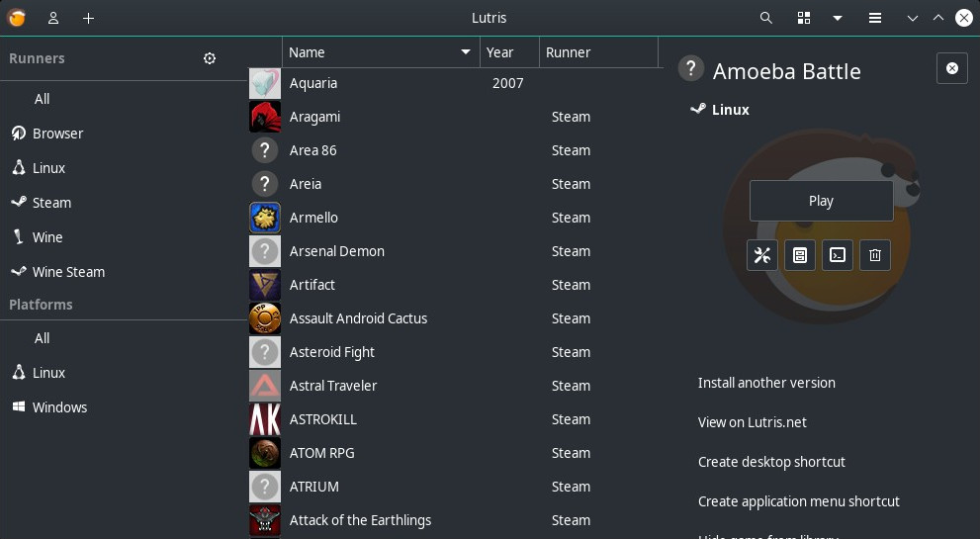980x539 pixels.
Task: Expand the view options dropdown arrow
Action: click(838, 18)
